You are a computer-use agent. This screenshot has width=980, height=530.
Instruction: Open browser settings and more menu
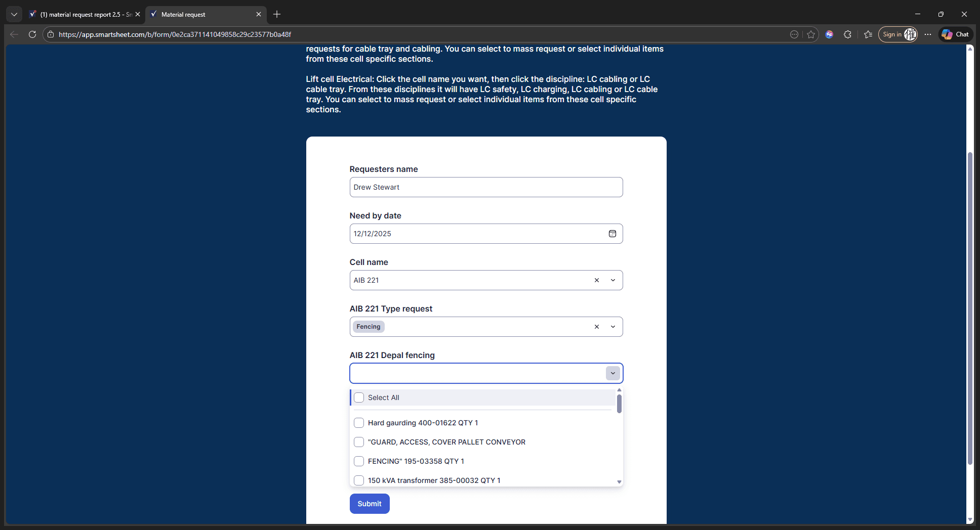pos(927,34)
